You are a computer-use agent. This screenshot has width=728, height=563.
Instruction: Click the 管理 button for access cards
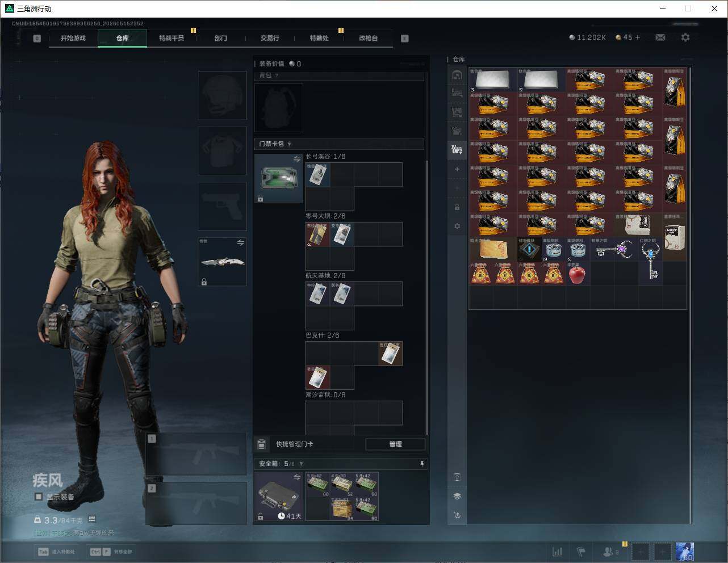[x=395, y=444]
